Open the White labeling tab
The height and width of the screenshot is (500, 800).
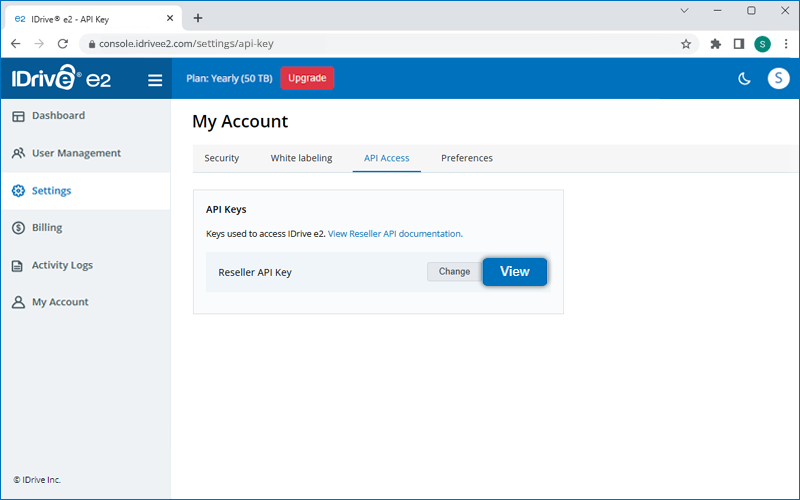[x=301, y=158]
